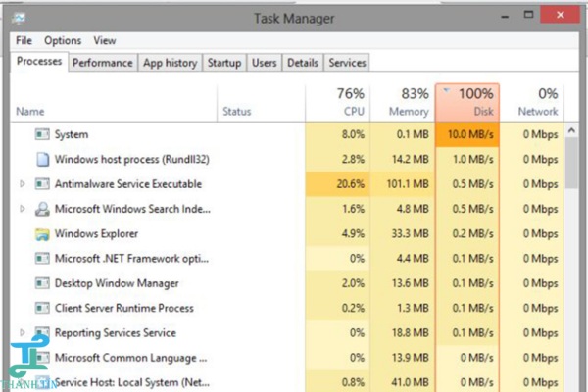The width and height of the screenshot is (588, 392).
Task: Select Microsoft .NET Framework opti... row
Action: [x=287, y=258]
